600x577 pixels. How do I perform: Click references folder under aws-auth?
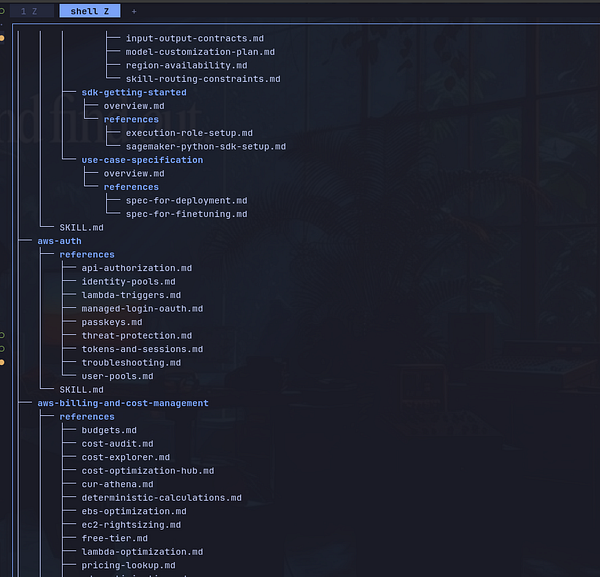tap(87, 254)
